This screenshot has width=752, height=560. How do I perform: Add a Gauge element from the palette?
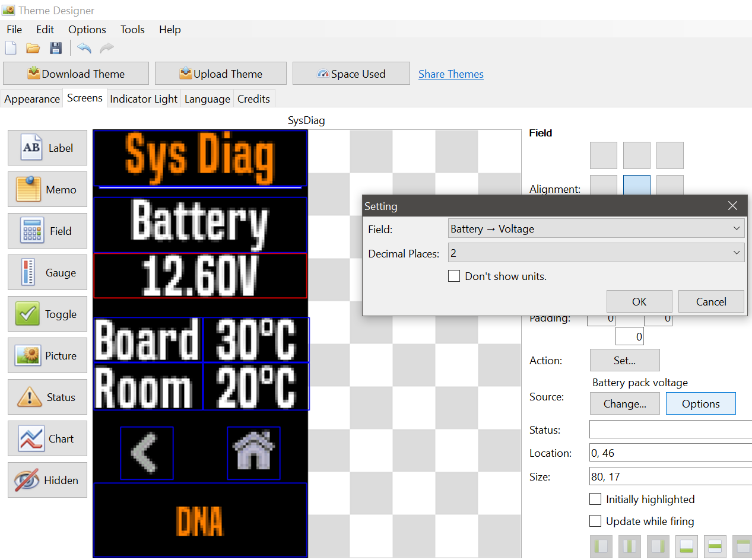click(47, 273)
